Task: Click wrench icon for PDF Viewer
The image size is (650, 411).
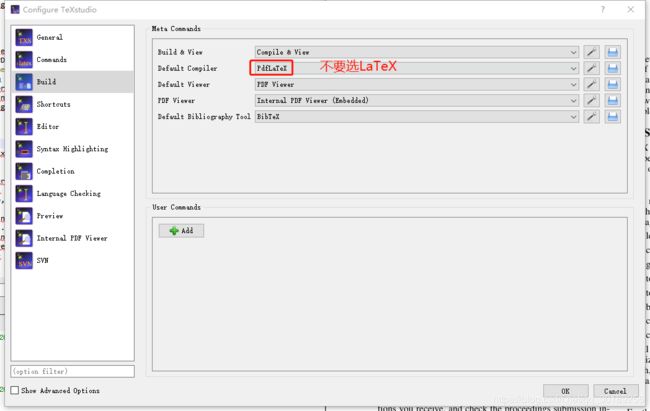Action: (x=592, y=101)
